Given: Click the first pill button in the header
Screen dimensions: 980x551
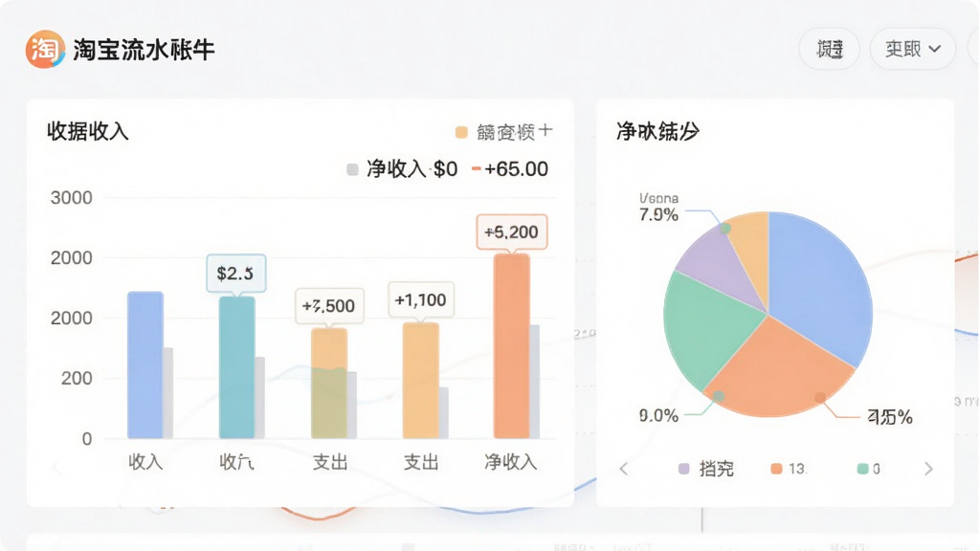Looking at the screenshot, I should coord(830,49).
